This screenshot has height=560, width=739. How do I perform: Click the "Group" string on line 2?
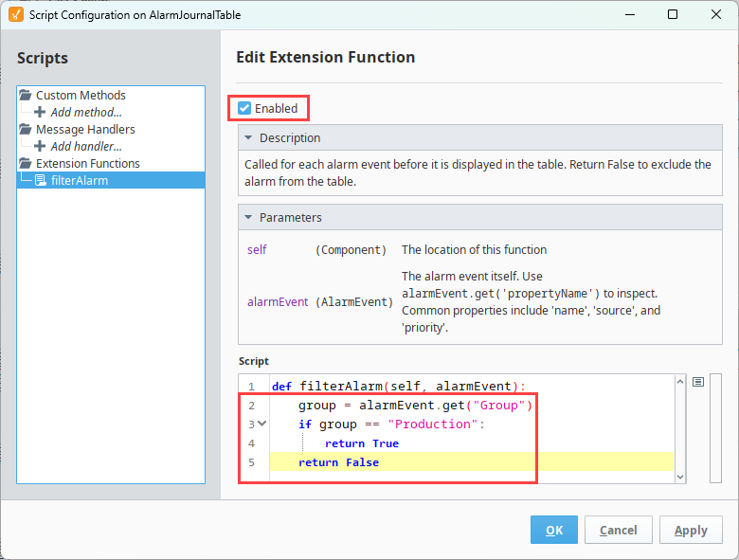pyautogui.click(x=499, y=406)
